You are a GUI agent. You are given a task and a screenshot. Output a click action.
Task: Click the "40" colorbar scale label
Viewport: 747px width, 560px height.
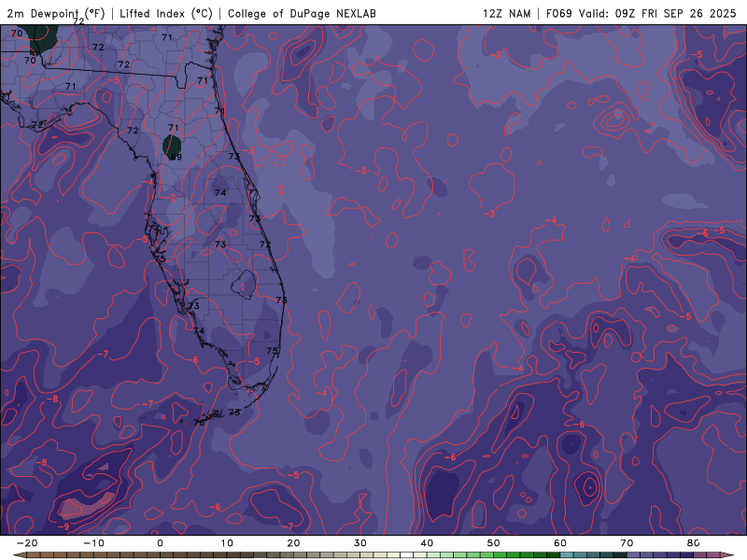(x=427, y=543)
